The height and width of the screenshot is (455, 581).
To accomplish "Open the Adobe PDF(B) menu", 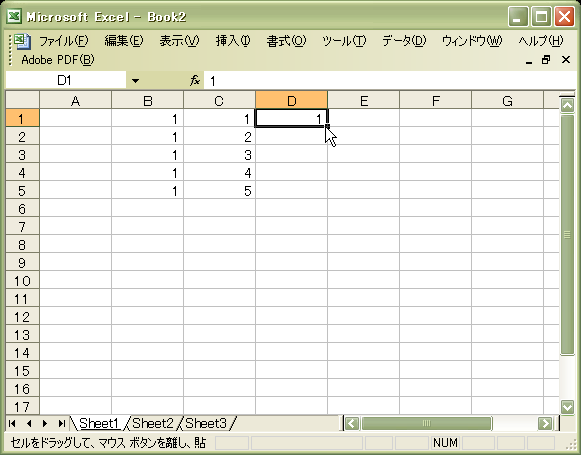I will (x=57, y=60).
